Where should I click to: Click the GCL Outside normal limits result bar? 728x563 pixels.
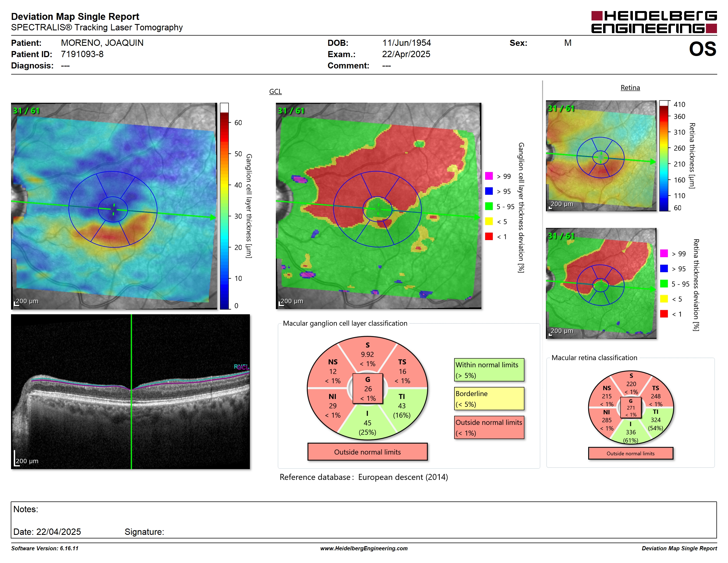tap(367, 452)
